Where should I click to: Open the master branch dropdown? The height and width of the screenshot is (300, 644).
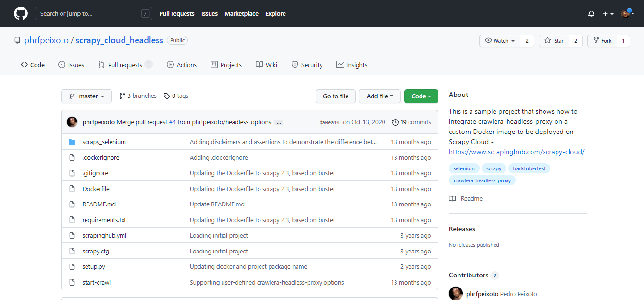(x=87, y=96)
